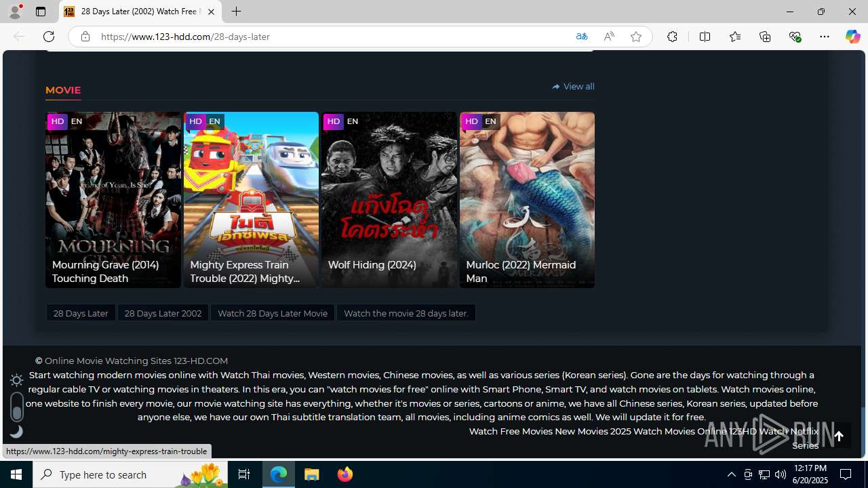Open Mourning Grave (2014) movie poster
Image resolution: width=868 pixels, height=488 pixels.
(x=113, y=200)
